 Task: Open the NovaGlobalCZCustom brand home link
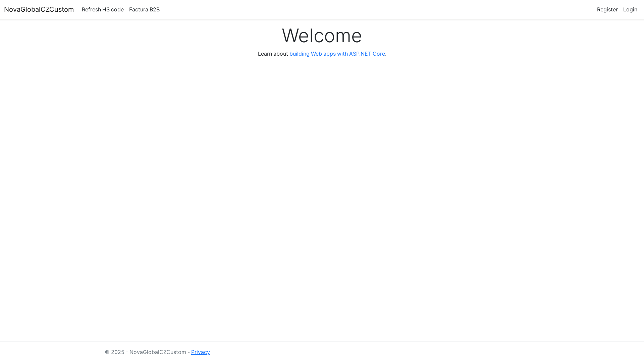[x=39, y=9]
